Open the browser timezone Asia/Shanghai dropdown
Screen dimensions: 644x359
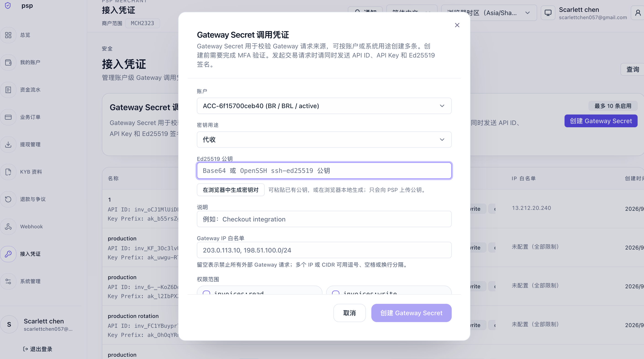(489, 13)
